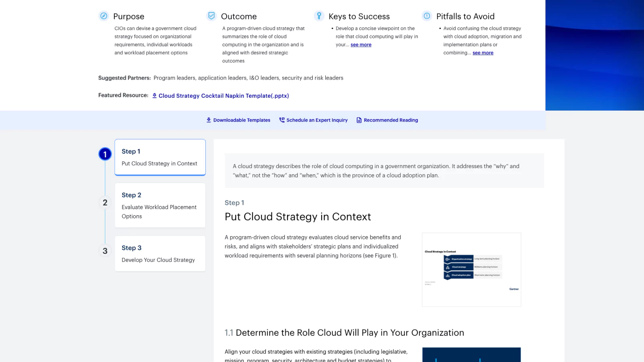This screenshot has height=362, width=644.
Task: Open Recommended Reading
Action: pyautogui.click(x=391, y=120)
